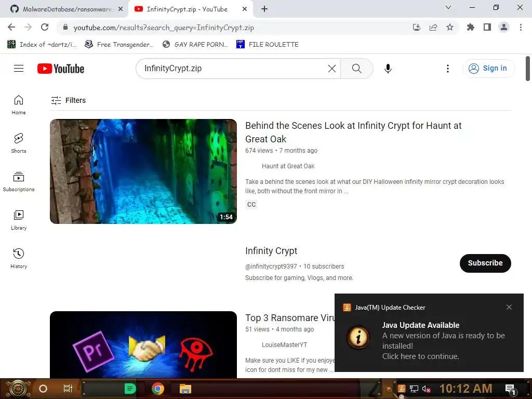Open File Explorer from the taskbar
532x399 pixels.
185,389
